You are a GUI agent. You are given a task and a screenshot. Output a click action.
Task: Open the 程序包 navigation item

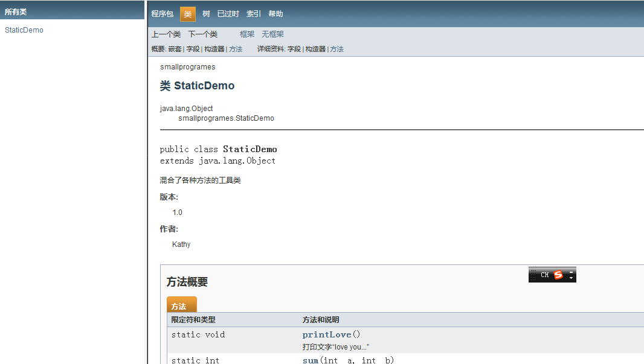(x=163, y=14)
